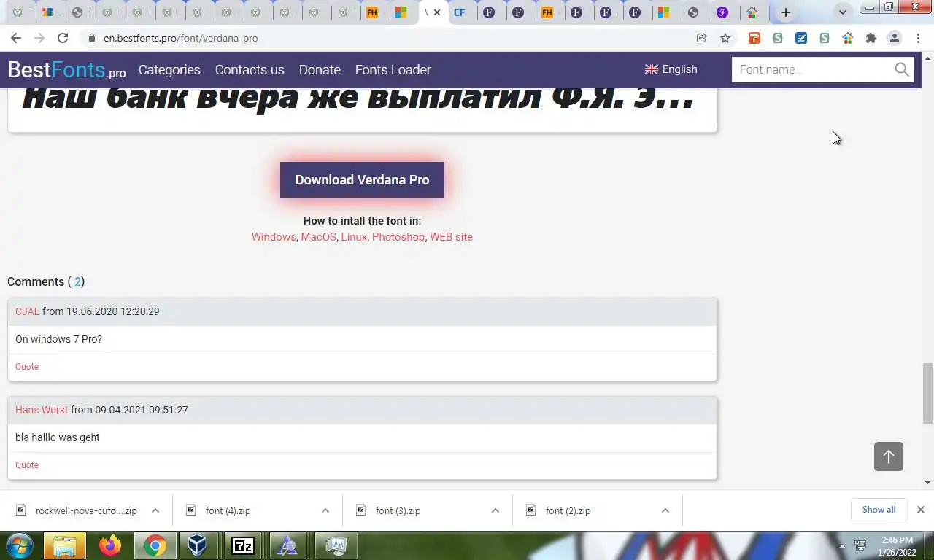Go to the Donate page
Image resolution: width=934 pixels, height=560 pixels.
[x=320, y=70]
